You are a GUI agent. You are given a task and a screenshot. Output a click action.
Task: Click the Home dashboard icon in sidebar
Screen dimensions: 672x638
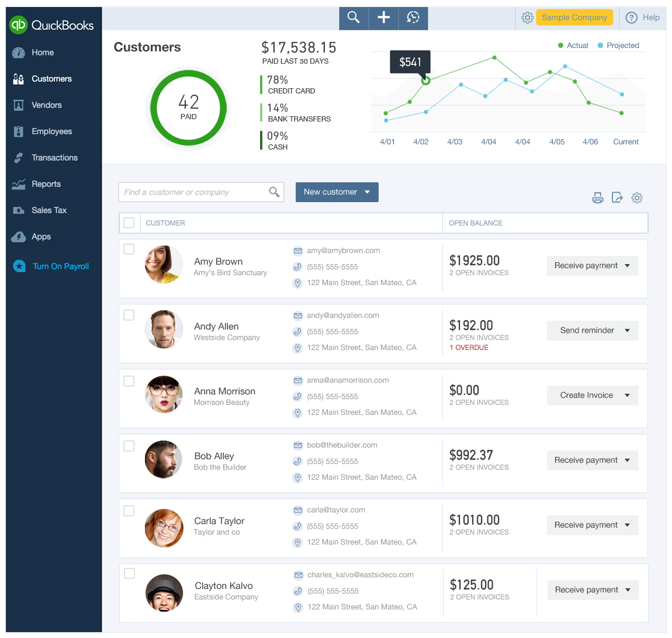pos(19,53)
